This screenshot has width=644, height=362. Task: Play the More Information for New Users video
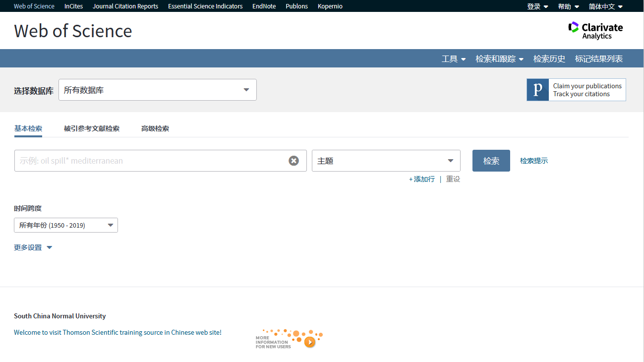coord(310,342)
